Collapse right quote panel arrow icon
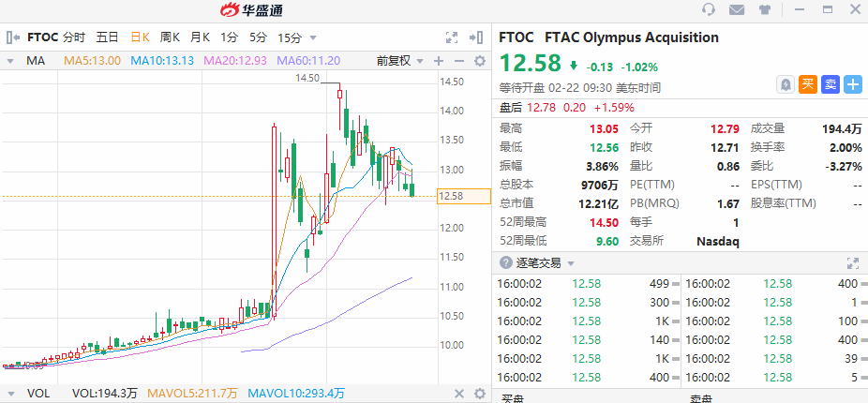868x403 pixels. 475,37
